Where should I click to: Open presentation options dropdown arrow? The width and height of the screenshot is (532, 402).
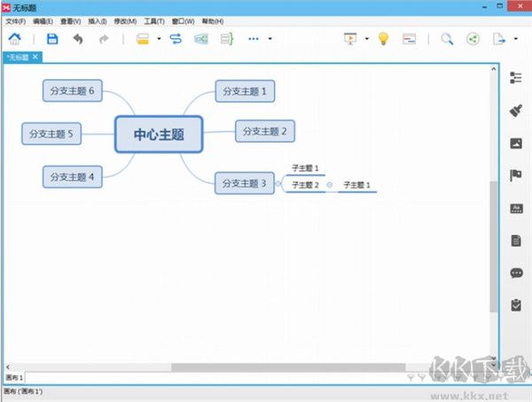tap(367, 39)
